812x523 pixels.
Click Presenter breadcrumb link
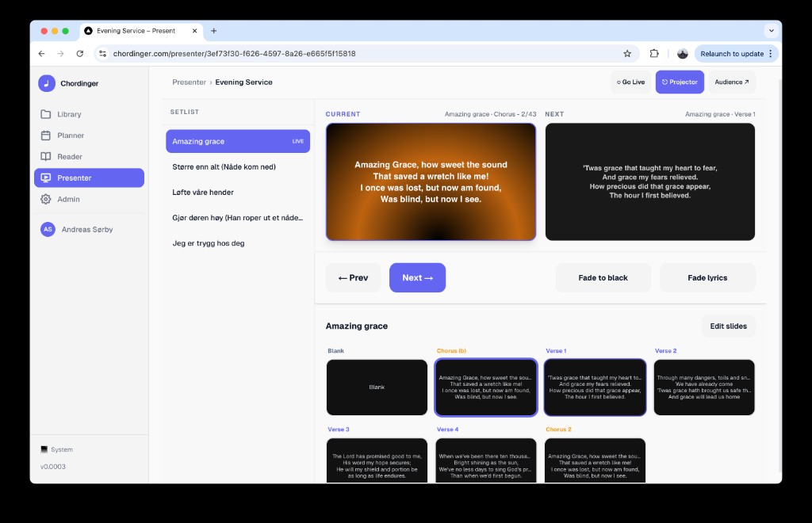[x=189, y=82]
